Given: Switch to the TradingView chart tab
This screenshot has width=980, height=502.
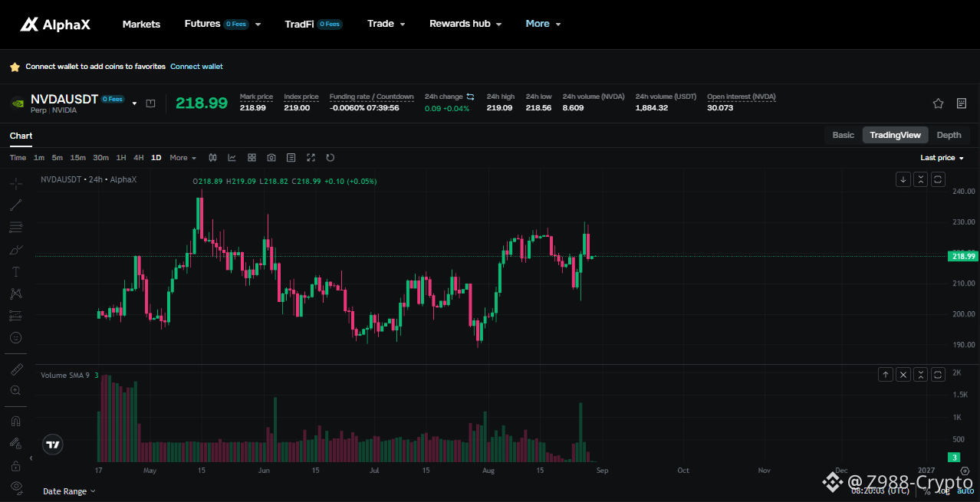Looking at the screenshot, I should (895, 135).
